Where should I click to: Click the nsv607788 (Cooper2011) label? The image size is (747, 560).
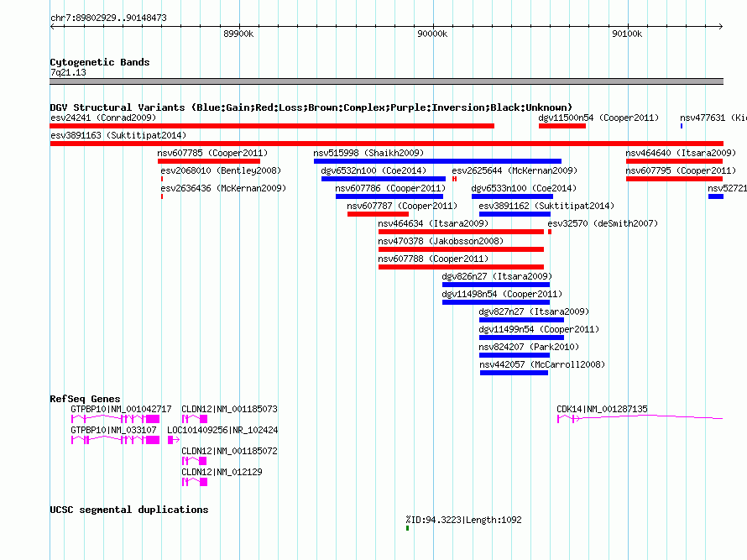pyautogui.click(x=433, y=259)
